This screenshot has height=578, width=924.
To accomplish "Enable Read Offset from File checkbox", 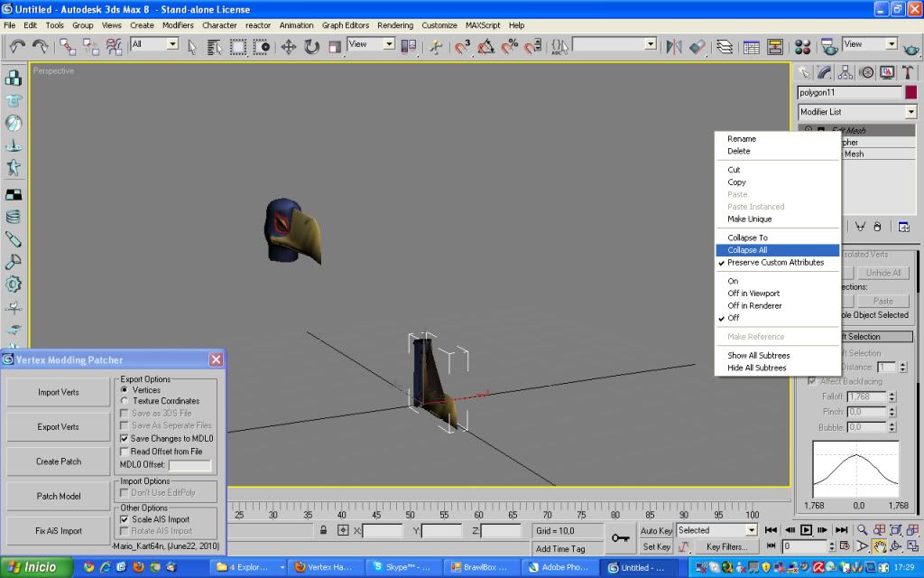I will click(x=124, y=452).
